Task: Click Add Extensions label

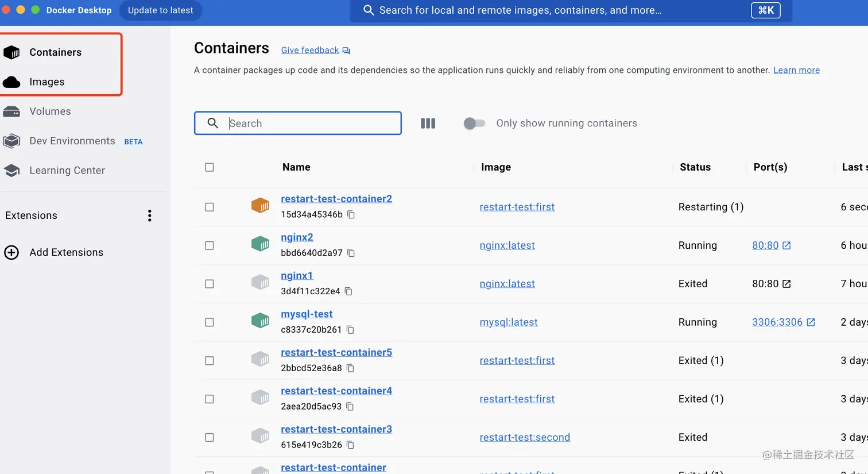Action: (x=67, y=252)
